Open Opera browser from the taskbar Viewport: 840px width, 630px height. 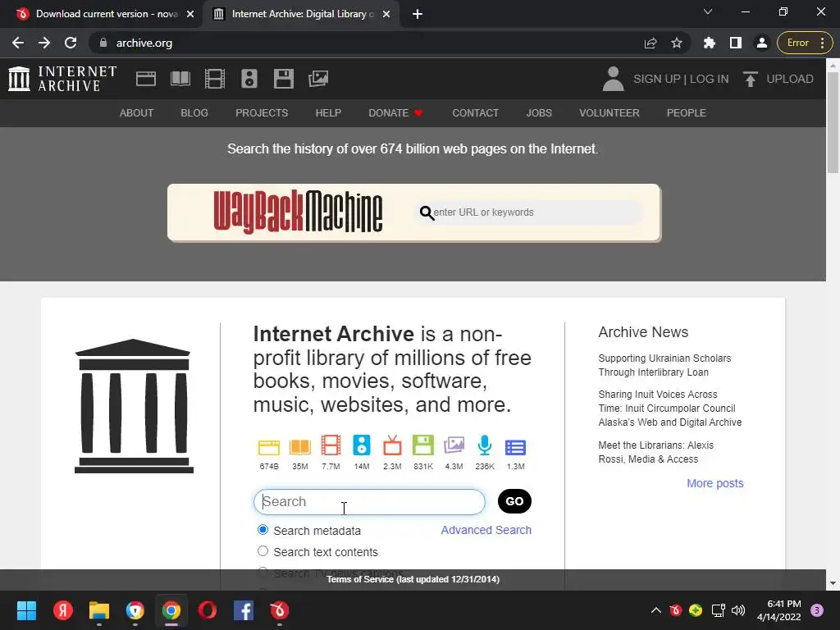point(208,610)
